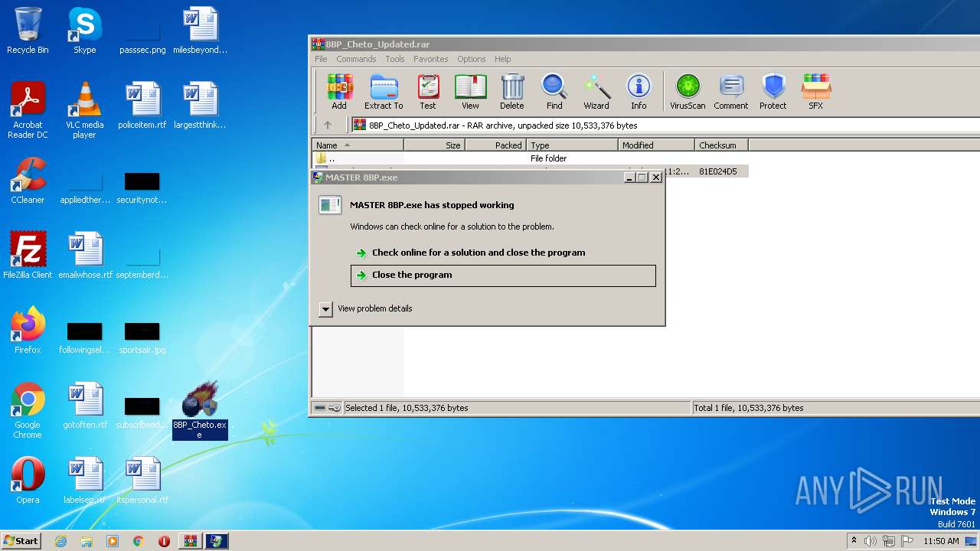
Task: Click the volume speaker tray icon
Action: click(x=871, y=541)
